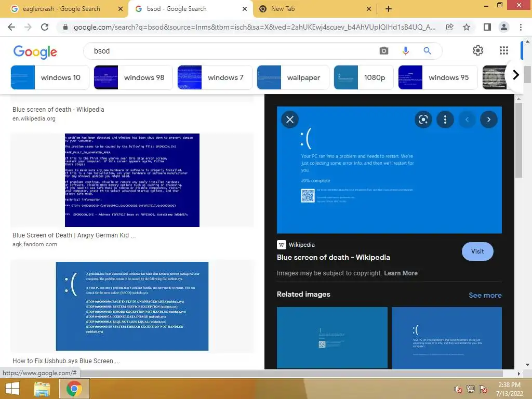The width and height of the screenshot is (532, 399).
Task: Click Blue Screen of Death Angry German Kid caption
Action: [74, 235]
